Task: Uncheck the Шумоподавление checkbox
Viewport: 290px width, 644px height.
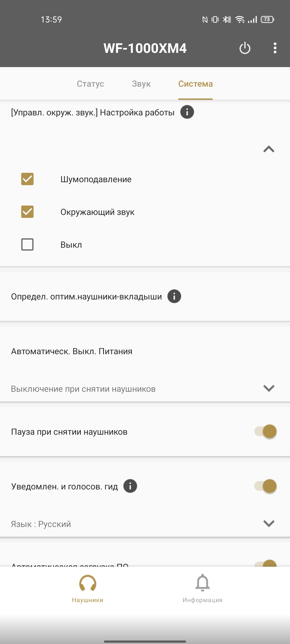Action: [27, 179]
